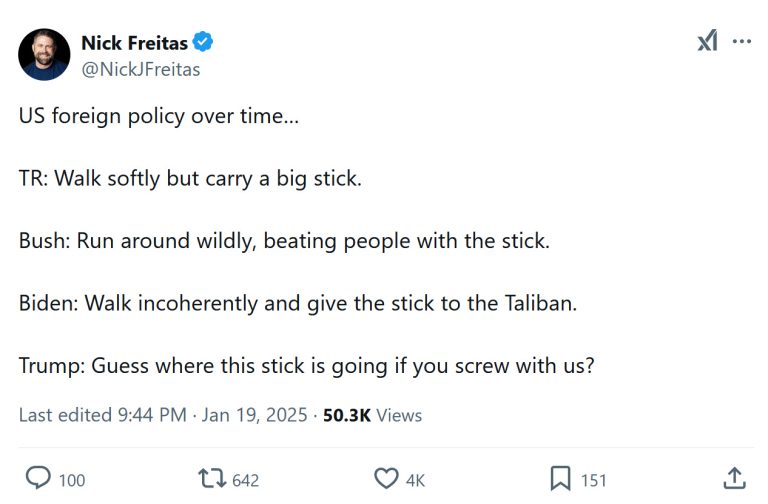
Task: Click the 100 replies count
Action: (72, 480)
